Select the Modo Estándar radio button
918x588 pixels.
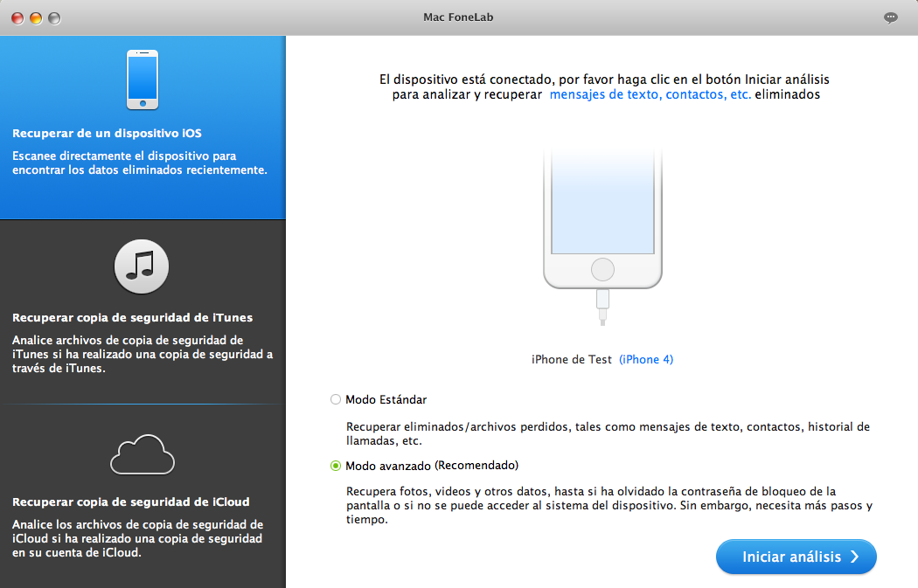click(x=336, y=399)
